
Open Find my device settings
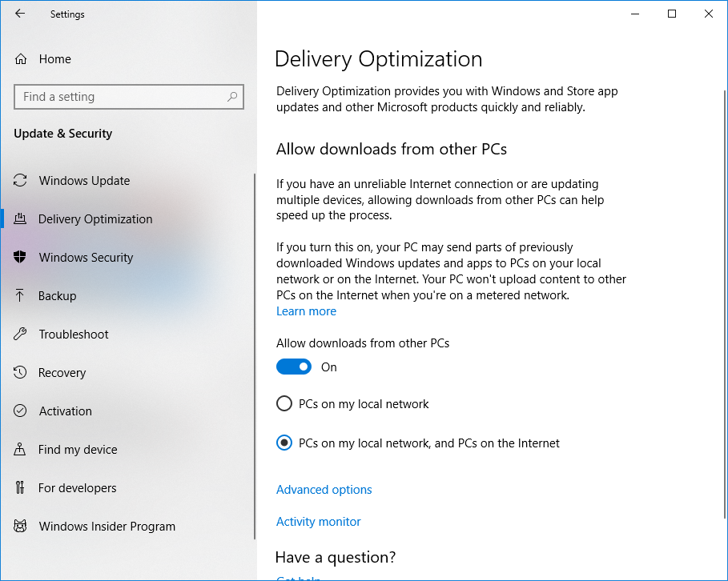(127, 449)
